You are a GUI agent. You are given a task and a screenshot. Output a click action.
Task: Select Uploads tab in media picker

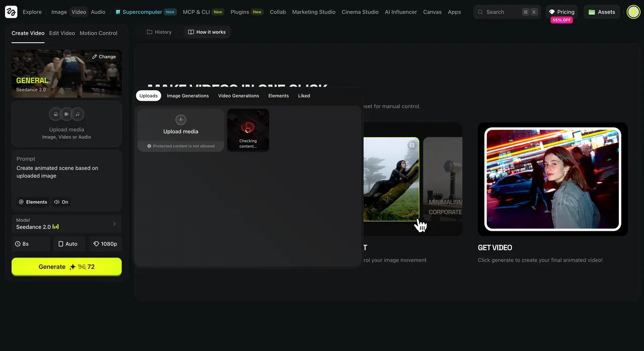(148, 96)
